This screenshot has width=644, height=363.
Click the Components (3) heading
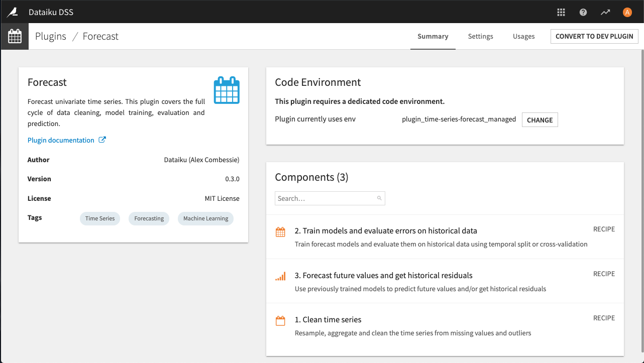tap(311, 177)
